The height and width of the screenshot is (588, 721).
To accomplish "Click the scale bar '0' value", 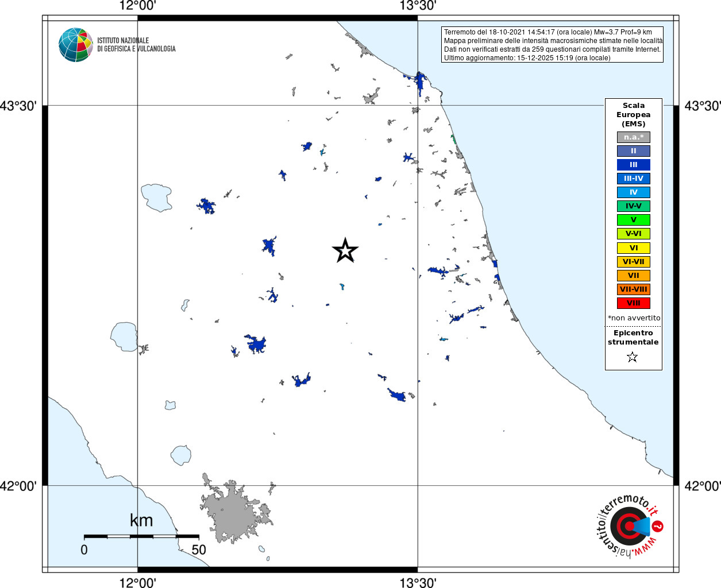I will click(84, 550).
